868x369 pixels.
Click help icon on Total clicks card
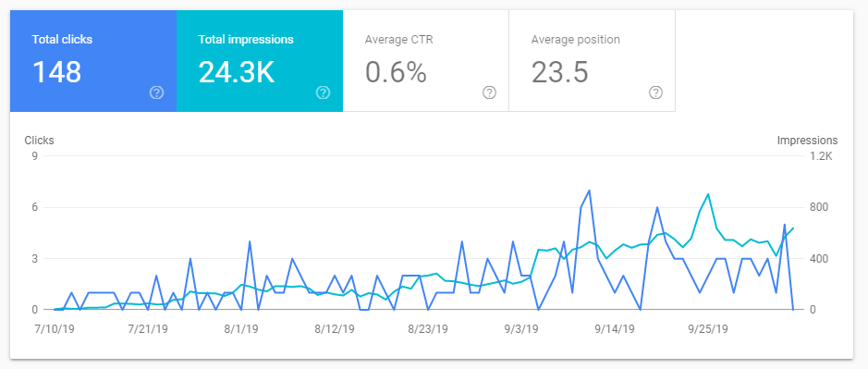(156, 92)
